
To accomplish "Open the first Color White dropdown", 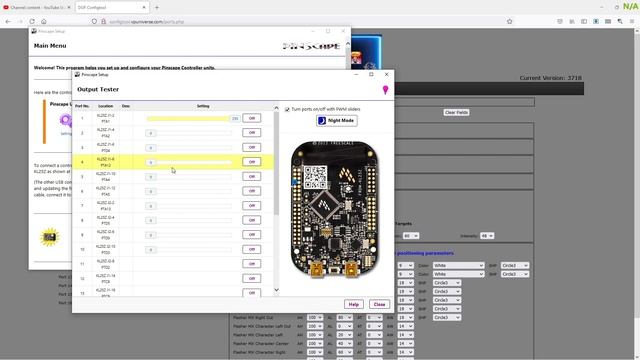I will (x=458, y=266).
